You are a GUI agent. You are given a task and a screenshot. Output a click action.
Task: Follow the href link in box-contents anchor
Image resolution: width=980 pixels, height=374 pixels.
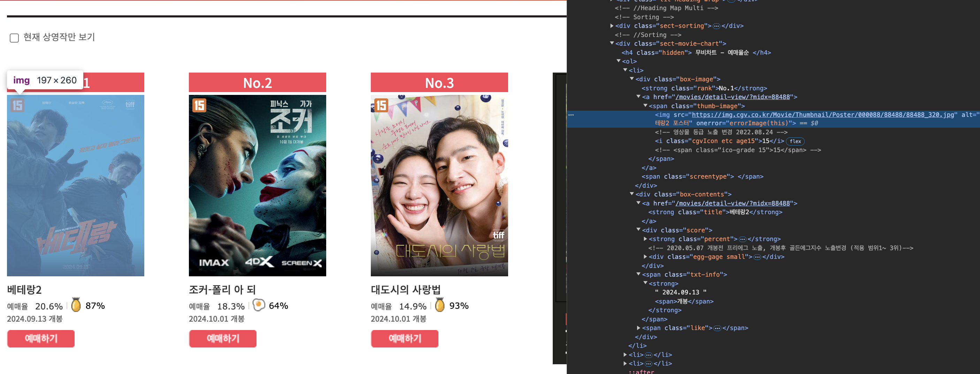[x=733, y=203]
